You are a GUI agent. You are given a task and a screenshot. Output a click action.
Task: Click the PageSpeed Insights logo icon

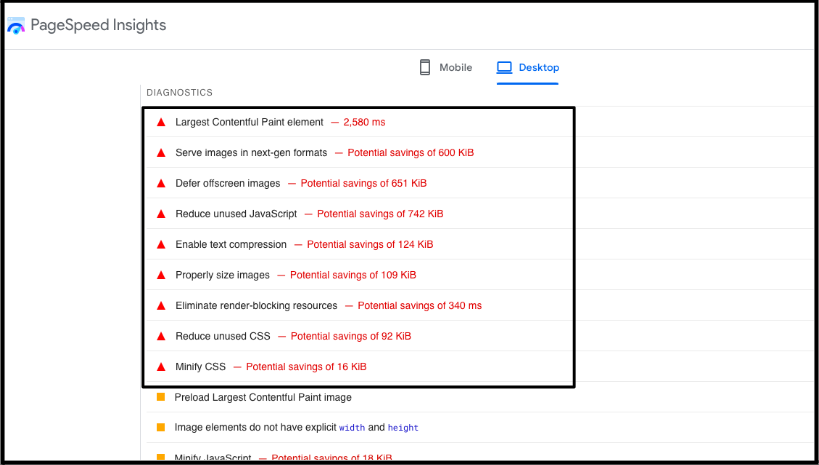(16, 26)
